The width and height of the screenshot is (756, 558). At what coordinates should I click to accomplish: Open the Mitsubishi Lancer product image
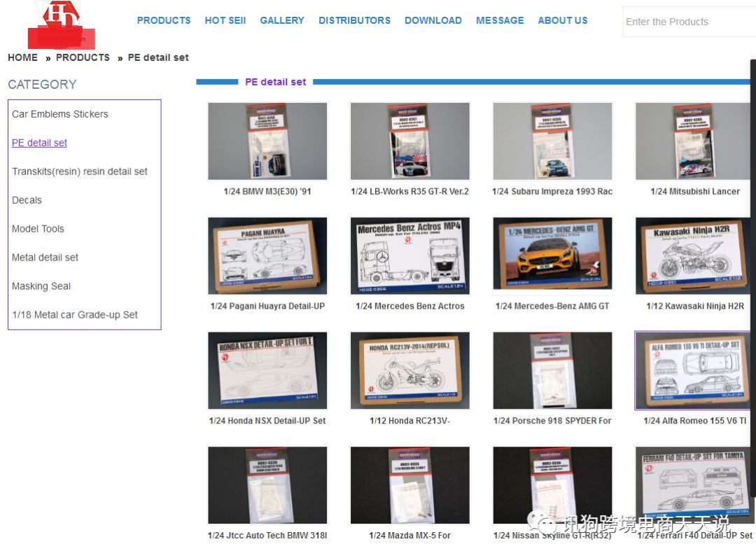coord(693,141)
